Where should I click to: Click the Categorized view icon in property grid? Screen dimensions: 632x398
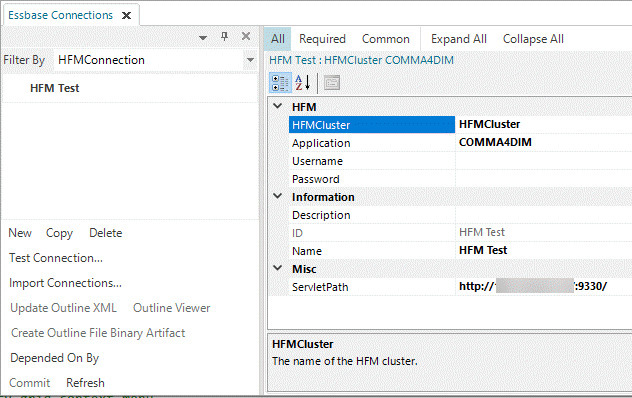(280, 83)
